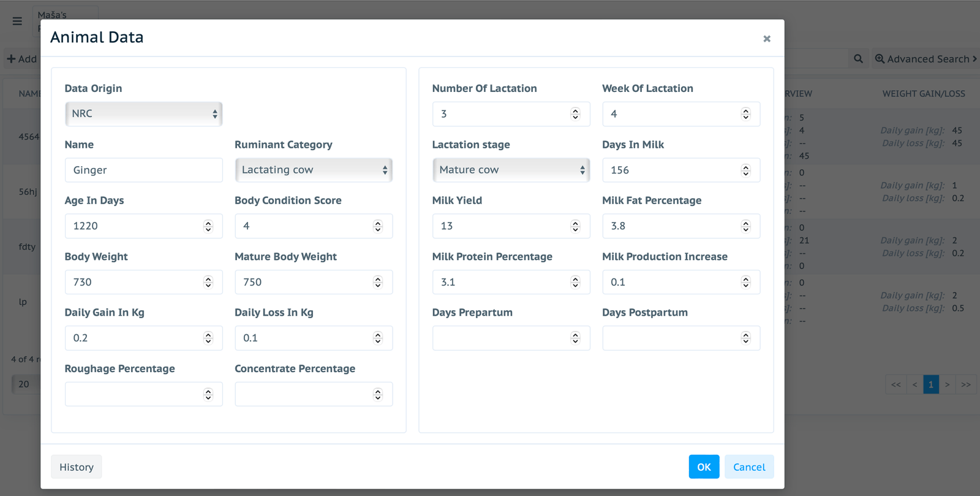Close the Animal Data dialog
Screen dimensions: 980x496
[x=767, y=39]
